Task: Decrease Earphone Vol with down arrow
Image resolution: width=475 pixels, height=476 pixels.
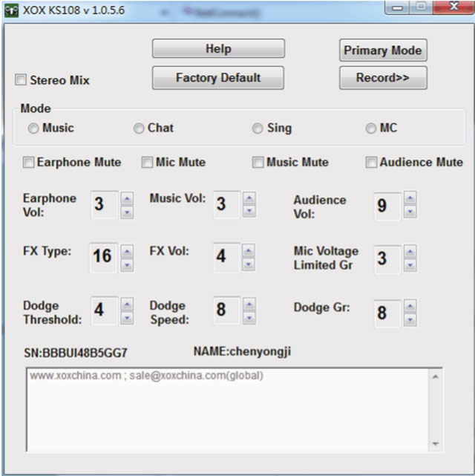Action: 127,212
